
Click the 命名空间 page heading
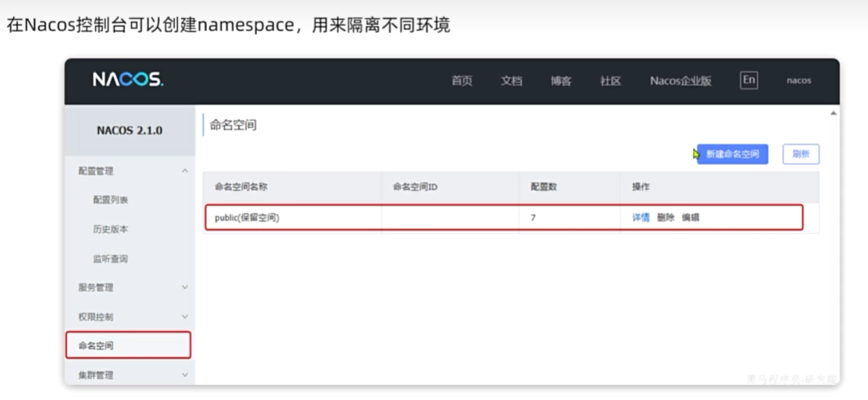233,125
